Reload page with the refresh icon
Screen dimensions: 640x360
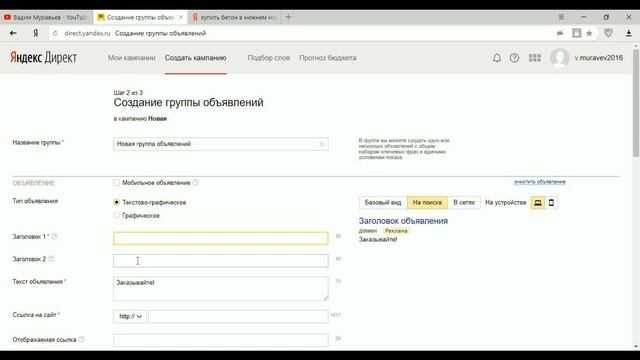point(55,33)
